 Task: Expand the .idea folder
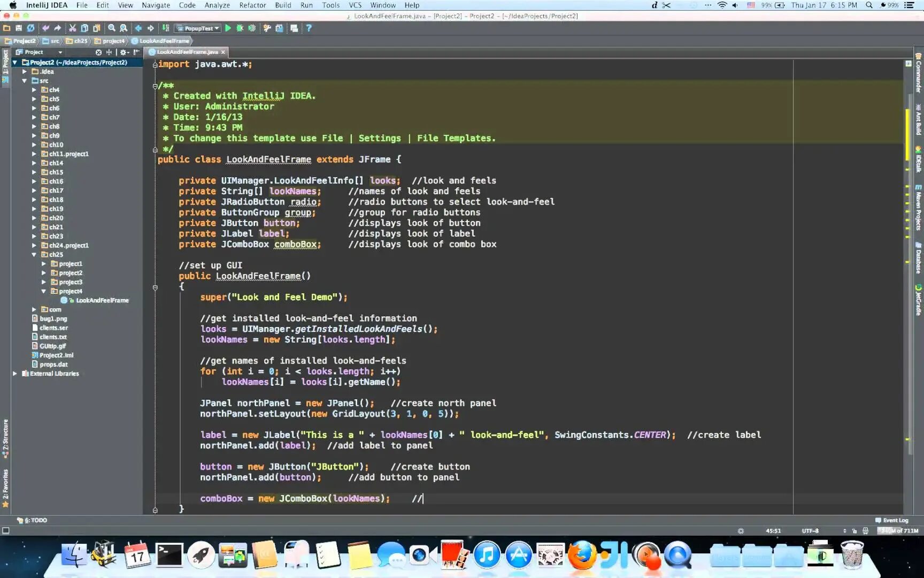pyautogui.click(x=25, y=72)
